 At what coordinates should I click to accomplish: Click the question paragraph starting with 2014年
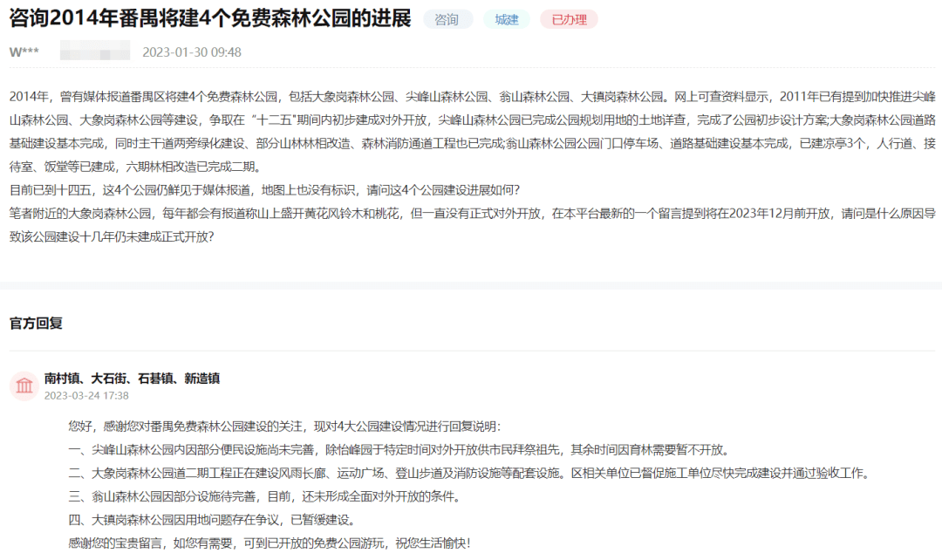click(471, 131)
